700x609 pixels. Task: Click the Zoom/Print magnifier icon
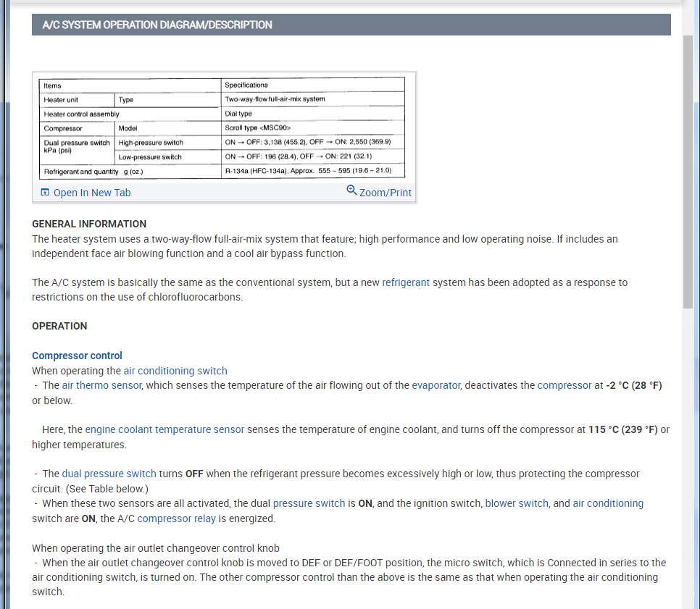[351, 190]
